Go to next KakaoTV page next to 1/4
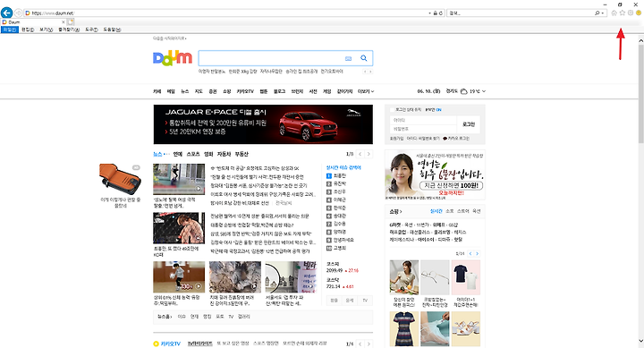Screen dimensions: 644x348 click(x=369, y=344)
